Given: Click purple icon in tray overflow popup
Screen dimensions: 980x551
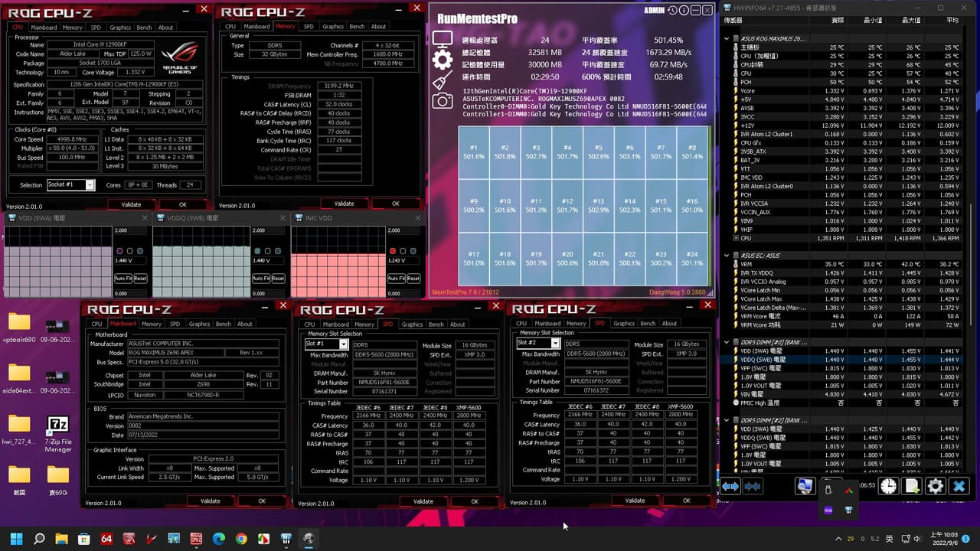Looking at the screenshot, I should [828, 510].
